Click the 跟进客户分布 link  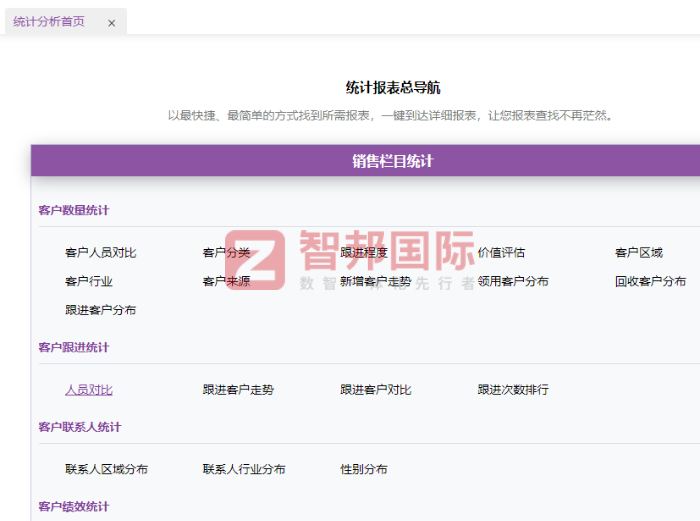(x=100, y=310)
